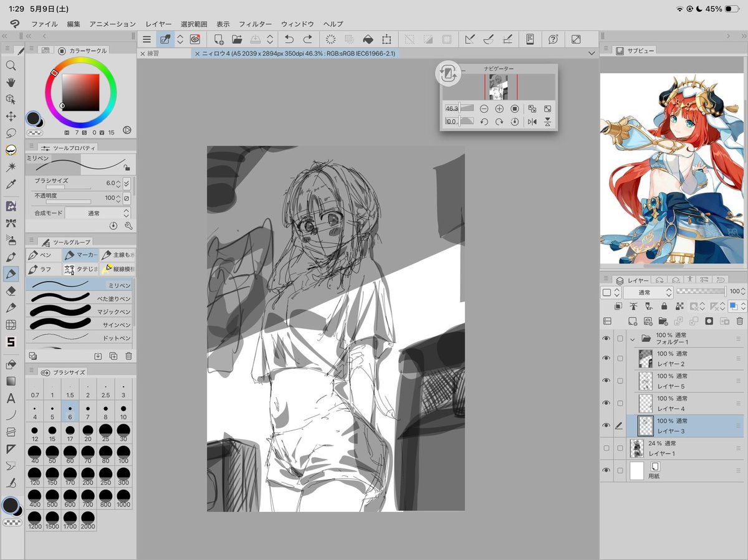748x560 pixels.
Task: Tick the checkbox next to レイヤー 2
Action: coord(620,359)
